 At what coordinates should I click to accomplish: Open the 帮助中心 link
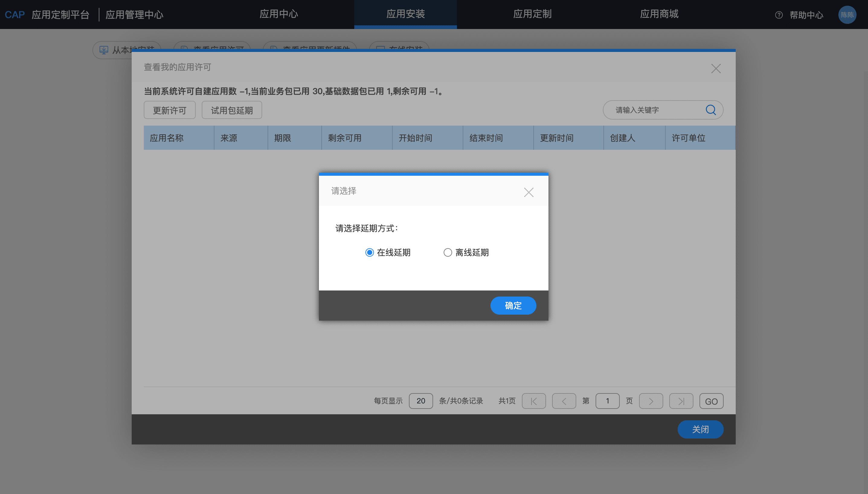[806, 15]
